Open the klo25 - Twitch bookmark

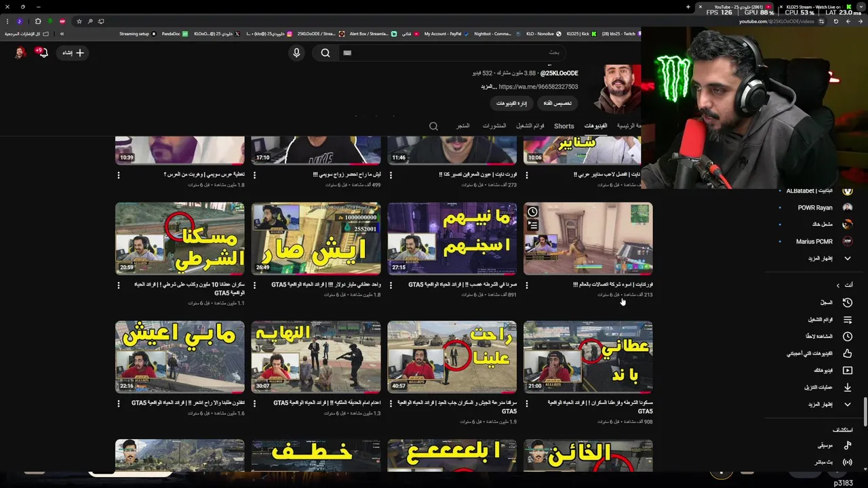(620, 34)
